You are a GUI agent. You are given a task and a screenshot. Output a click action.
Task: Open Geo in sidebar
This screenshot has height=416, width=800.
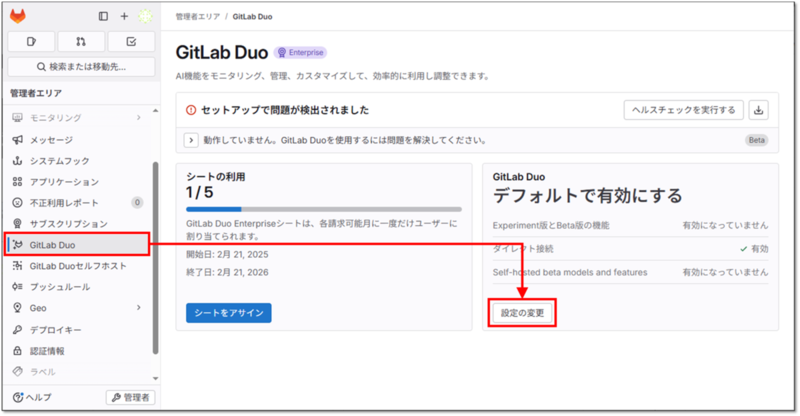[x=77, y=308]
